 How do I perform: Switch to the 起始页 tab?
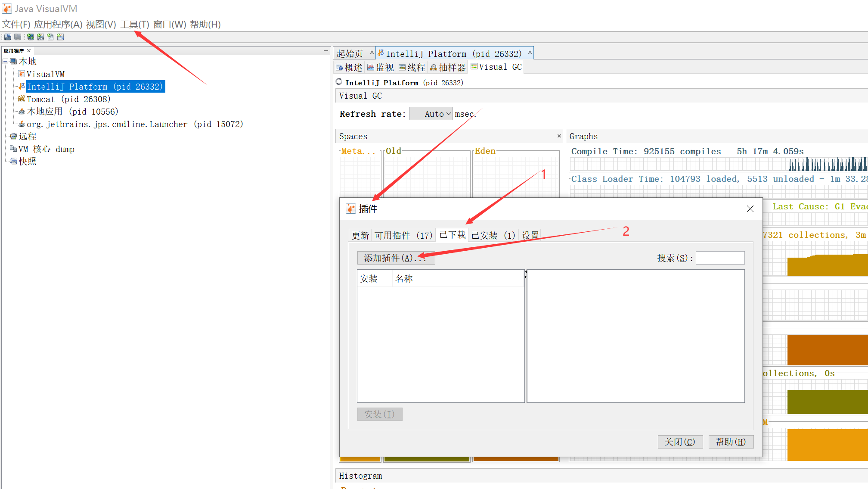(350, 54)
